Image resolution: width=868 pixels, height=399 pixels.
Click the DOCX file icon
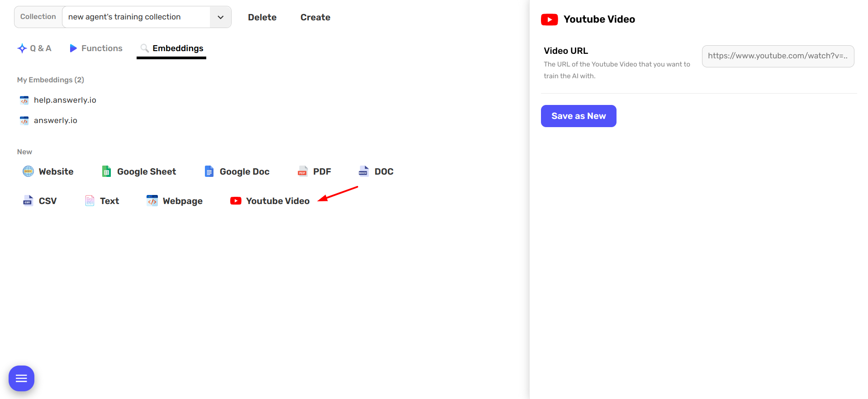(363, 171)
